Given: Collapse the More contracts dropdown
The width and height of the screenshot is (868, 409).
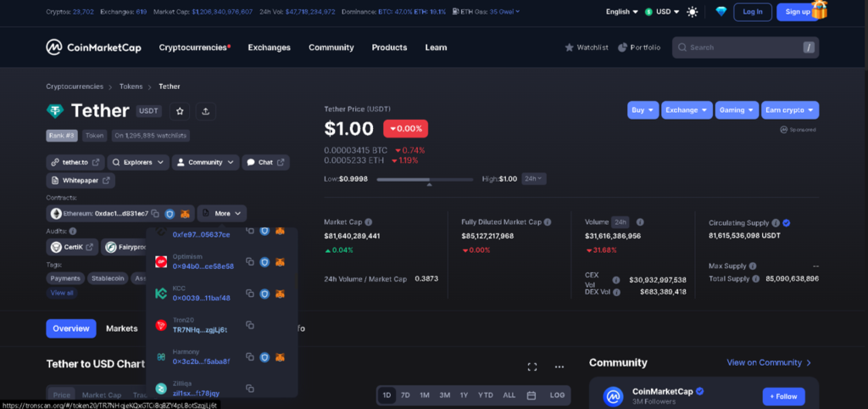Looking at the screenshot, I should (x=222, y=213).
